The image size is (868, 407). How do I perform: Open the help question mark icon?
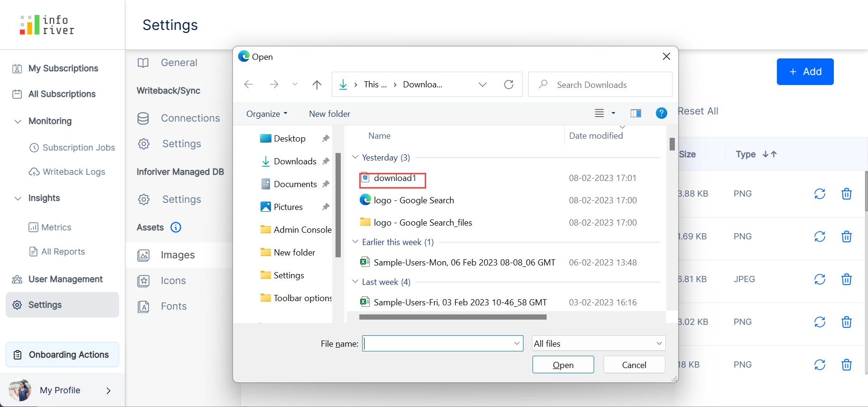pos(661,113)
